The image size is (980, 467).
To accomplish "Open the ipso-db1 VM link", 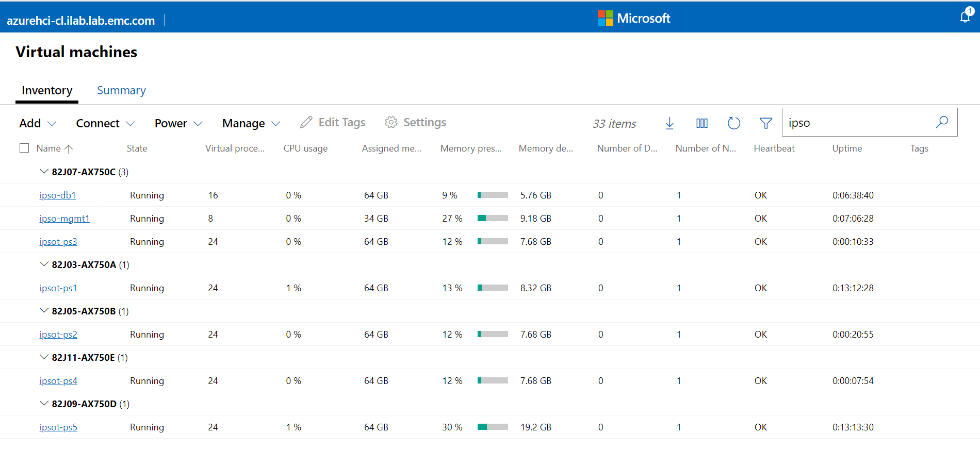I will 58,195.
